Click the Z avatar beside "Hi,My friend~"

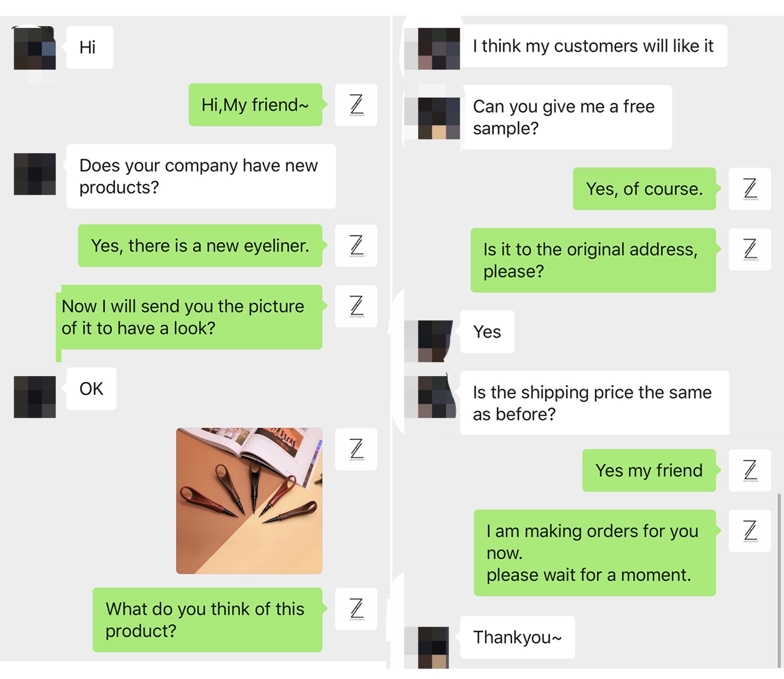[x=356, y=105]
